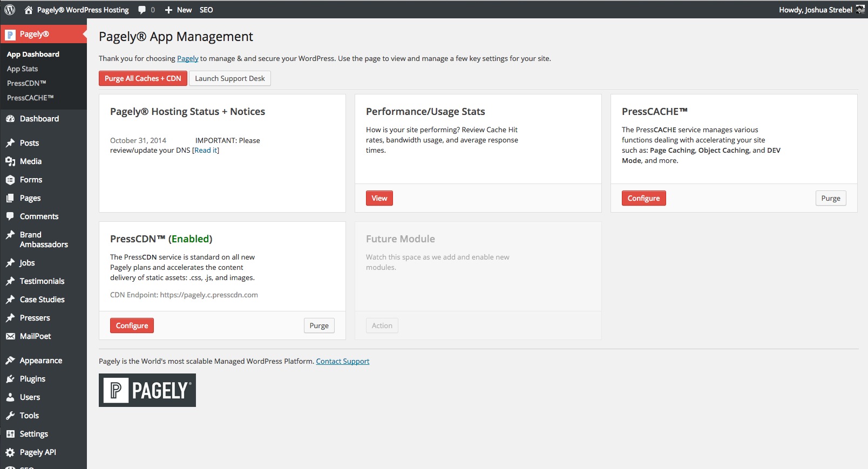Viewport: 868px width, 469px height.
Task: Click the home icon in admin bar
Action: tap(29, 10)
